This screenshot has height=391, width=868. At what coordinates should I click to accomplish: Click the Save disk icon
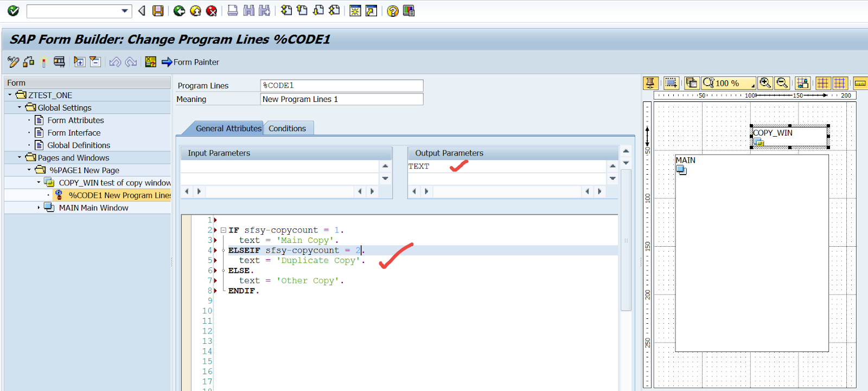[x=158, y=11]
